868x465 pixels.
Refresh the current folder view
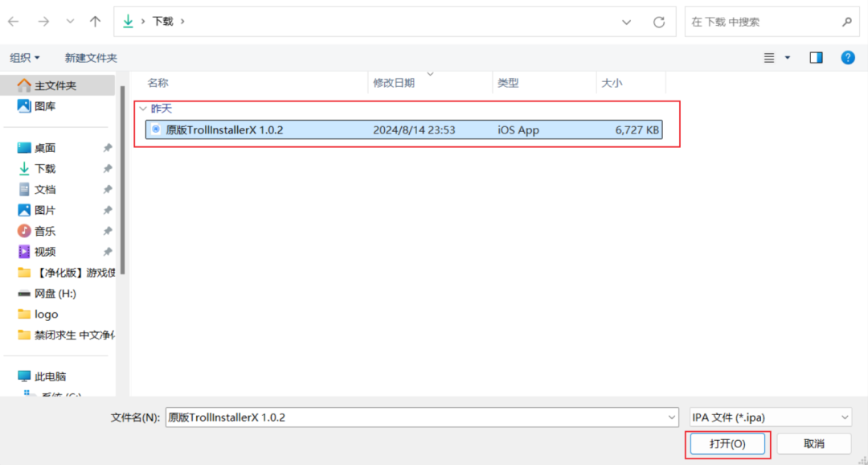tap(659, 23)
